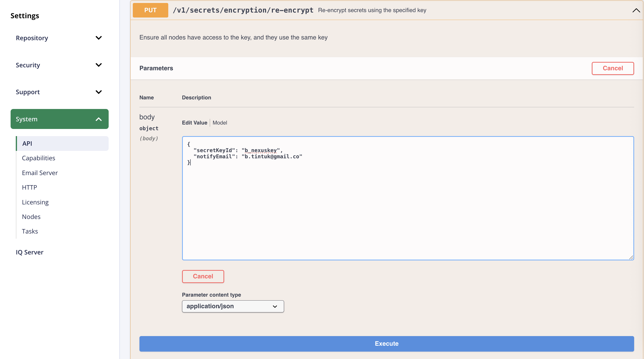Open IQ Server settings

coord(30,252)
